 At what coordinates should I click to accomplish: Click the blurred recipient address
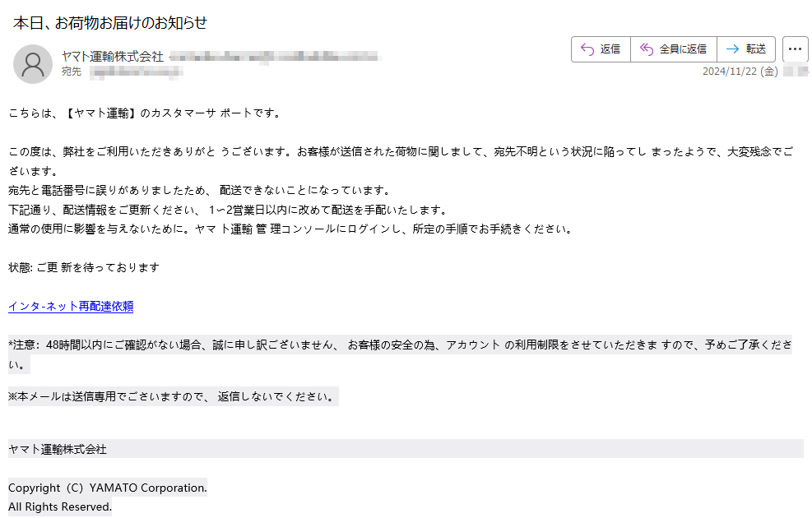coord(137,72)
